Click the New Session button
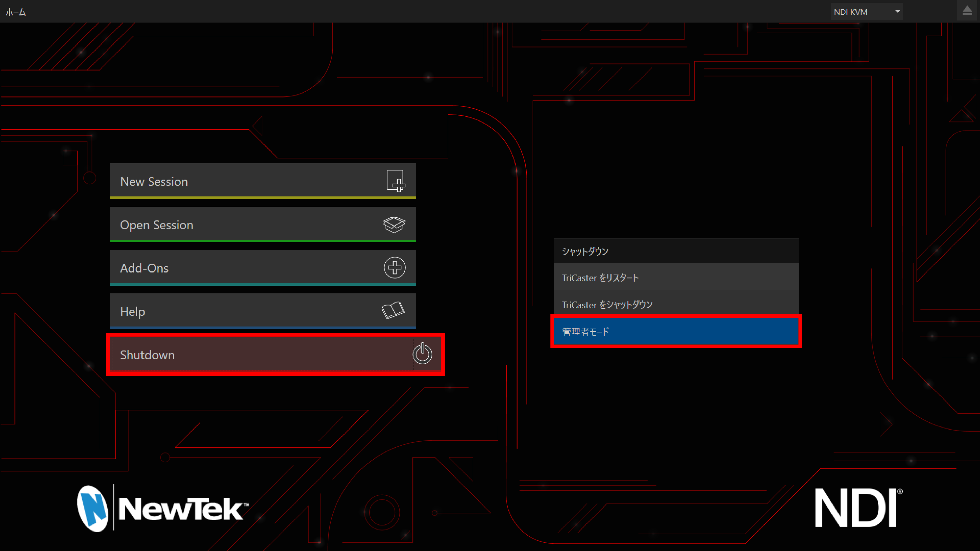This screenshot has height=551, width=980. 262,181
